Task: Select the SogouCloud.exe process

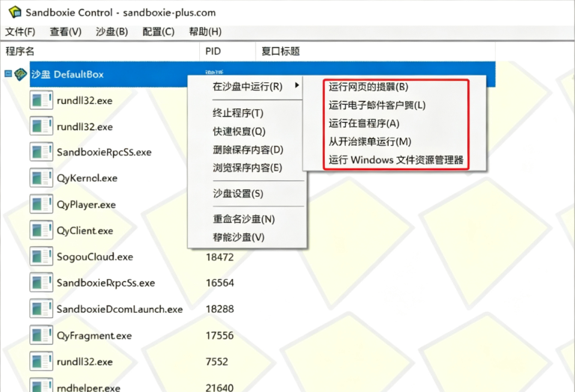Action: click(94, 257)
